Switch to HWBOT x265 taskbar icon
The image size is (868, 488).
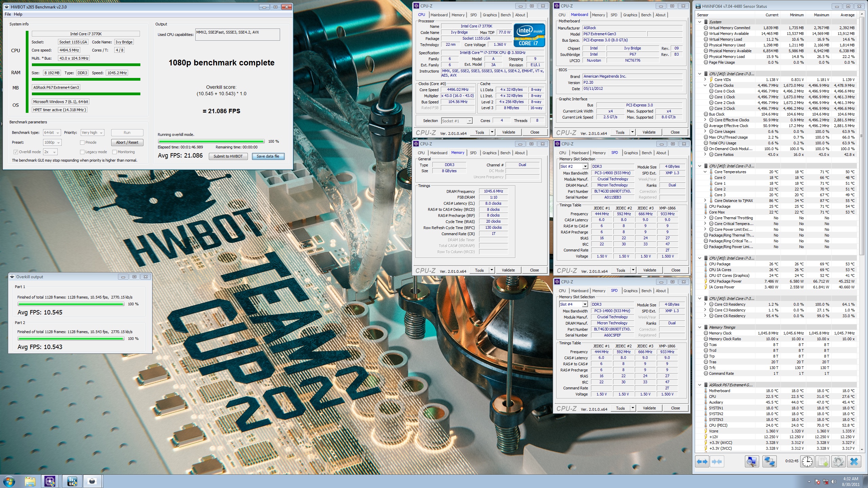click(93, 481)
